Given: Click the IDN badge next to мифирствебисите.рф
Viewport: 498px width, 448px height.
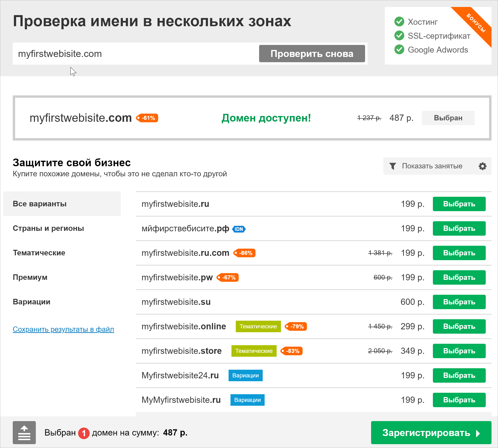Looking at the screenshot, I should [238, 229].
